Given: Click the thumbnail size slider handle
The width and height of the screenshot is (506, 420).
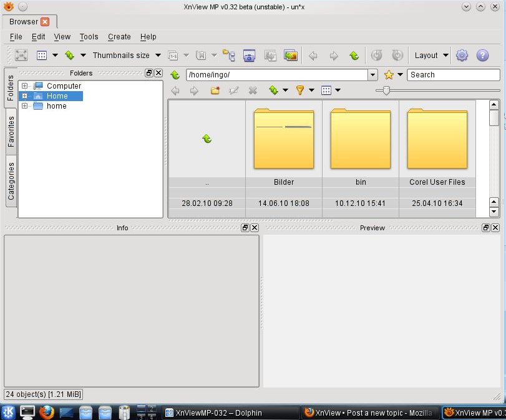Looking at the screenshot, I should pos(386,90).
